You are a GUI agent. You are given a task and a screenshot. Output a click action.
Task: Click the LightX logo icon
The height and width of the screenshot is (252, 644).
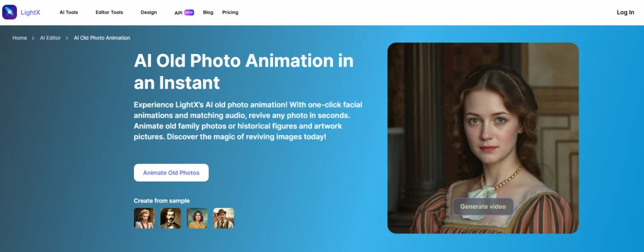point(10,12)
